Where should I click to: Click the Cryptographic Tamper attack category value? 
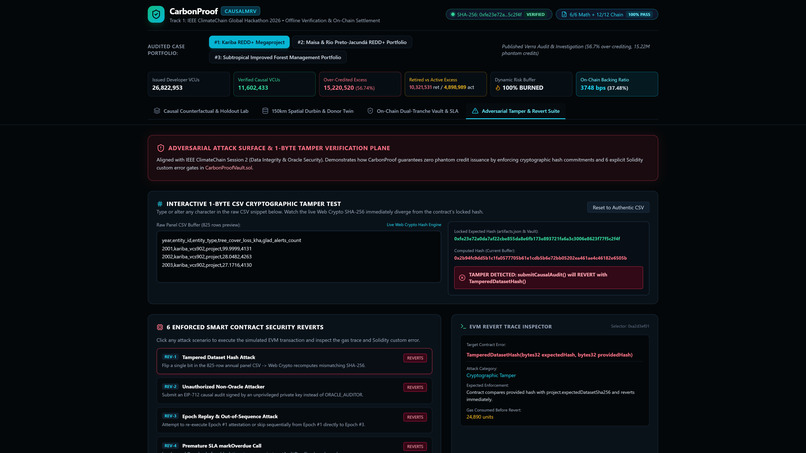click(491, 375)
